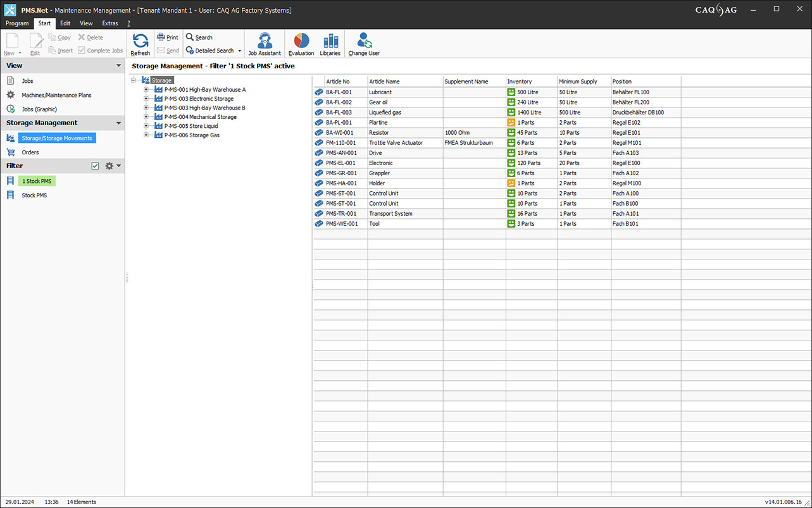Collapse the View sidebar section
This screenshot has width=812, height=508.
[x=118, y=66]
